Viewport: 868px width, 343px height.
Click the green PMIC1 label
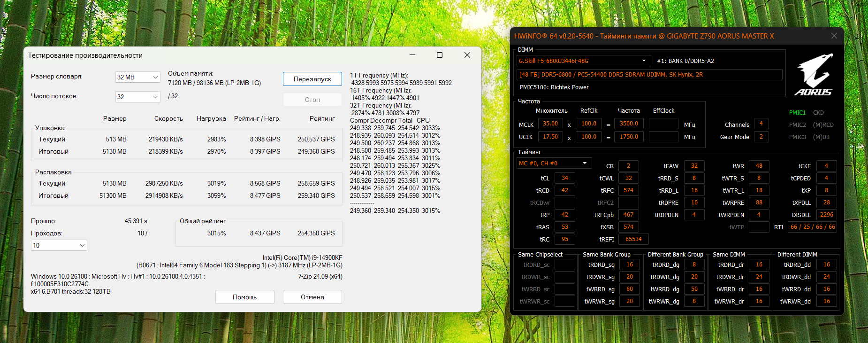[x=797, y=113]
